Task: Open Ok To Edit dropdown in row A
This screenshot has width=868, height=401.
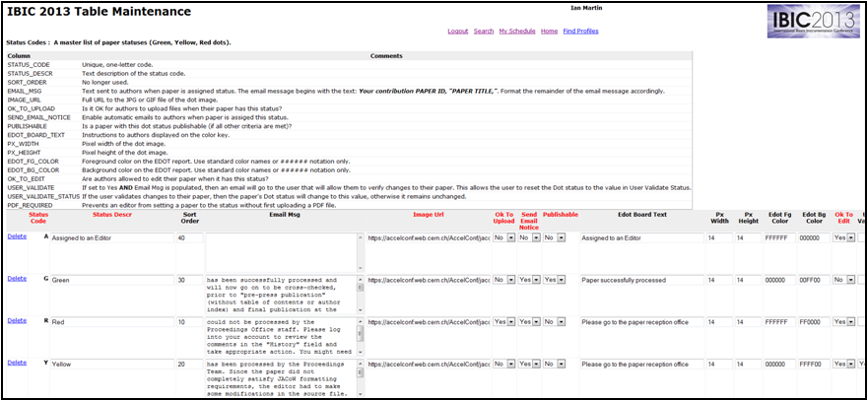Action: click(x=843, y=238)
